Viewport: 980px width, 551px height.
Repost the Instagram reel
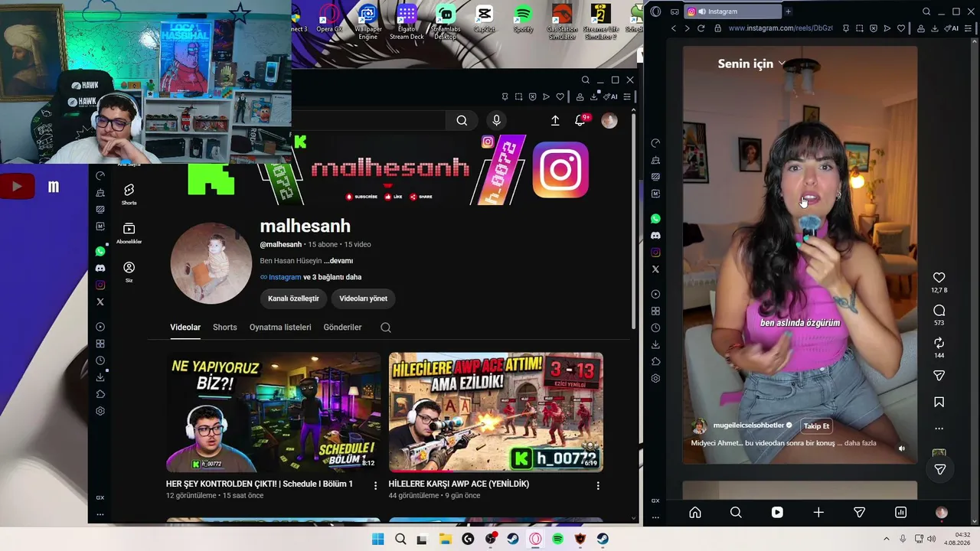(x=939, y=343)
